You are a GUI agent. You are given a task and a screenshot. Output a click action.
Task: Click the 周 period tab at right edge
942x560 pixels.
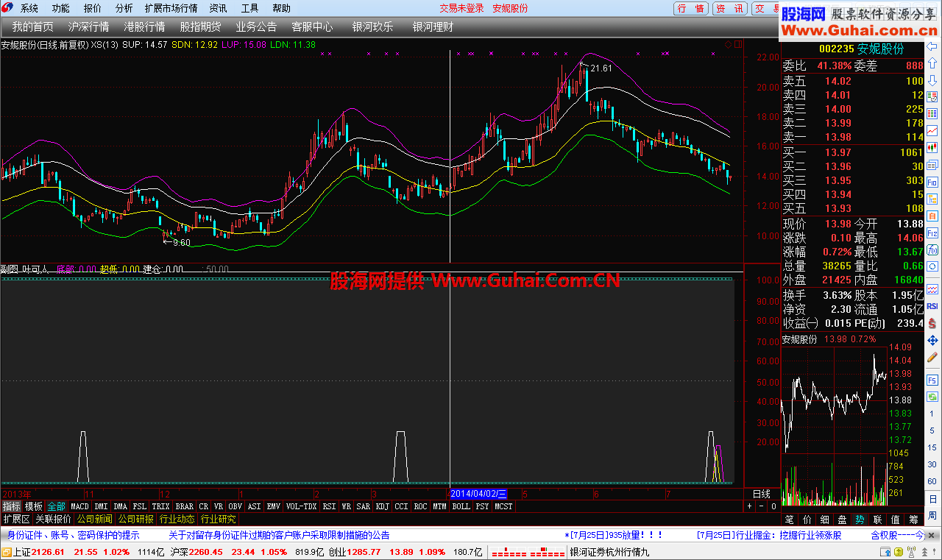[932, 515]
